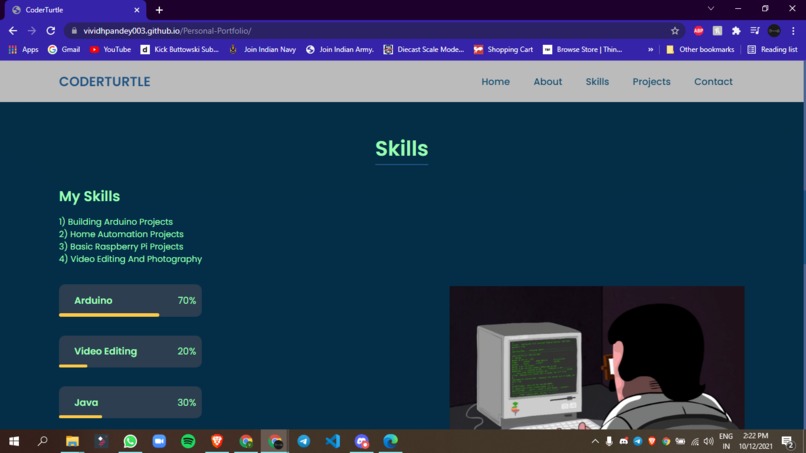Open Brave browser from the taskbar
Image resolution: width=806 pixels, height=453 pixels.
pyautogui.click(x=217, y=441)
